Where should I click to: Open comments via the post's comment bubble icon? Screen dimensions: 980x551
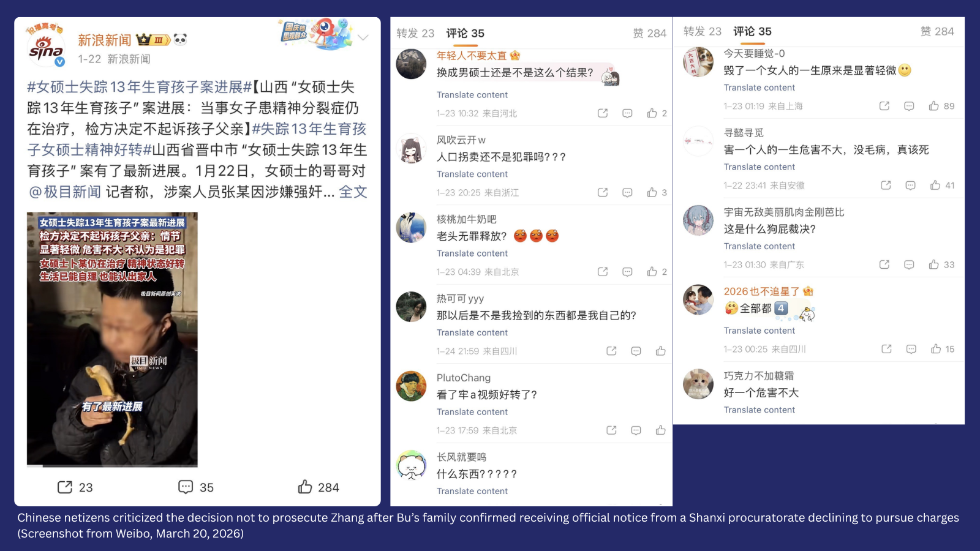click(186, 487)
